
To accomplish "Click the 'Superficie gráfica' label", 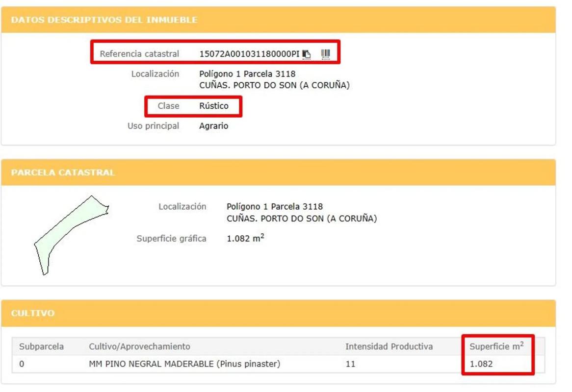I will (171, 239).
